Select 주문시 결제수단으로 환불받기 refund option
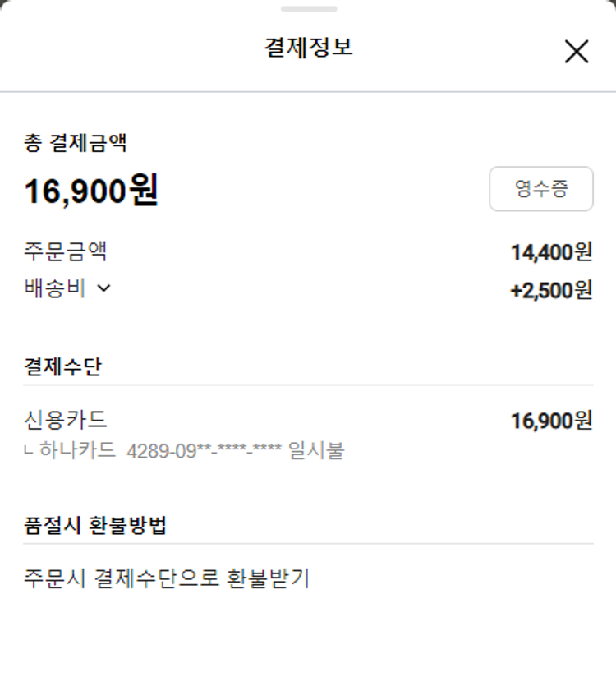616x677 pixels. (x=167, y=578)
